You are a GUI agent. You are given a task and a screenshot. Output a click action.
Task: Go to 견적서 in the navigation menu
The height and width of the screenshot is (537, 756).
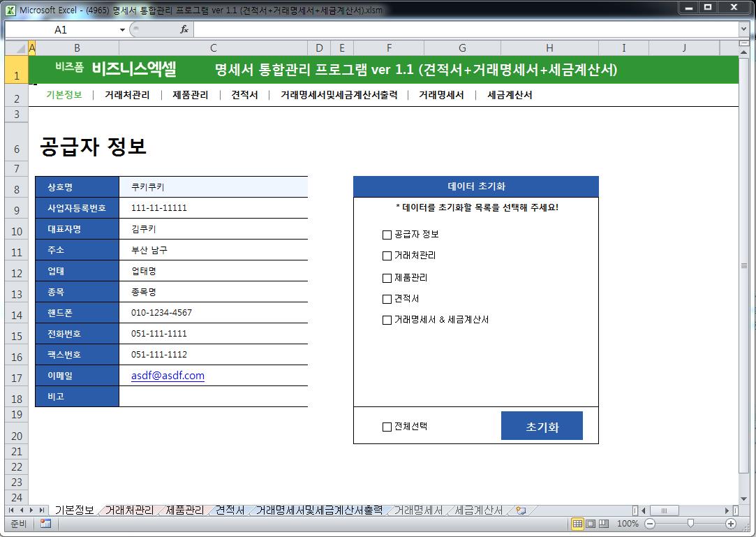(x=244, y=95)
